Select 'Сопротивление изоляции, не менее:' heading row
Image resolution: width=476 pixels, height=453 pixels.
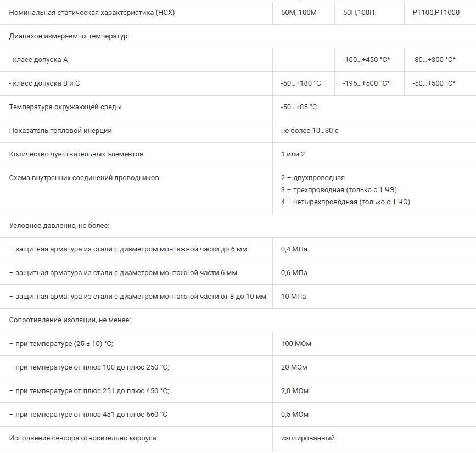point(70,320)
